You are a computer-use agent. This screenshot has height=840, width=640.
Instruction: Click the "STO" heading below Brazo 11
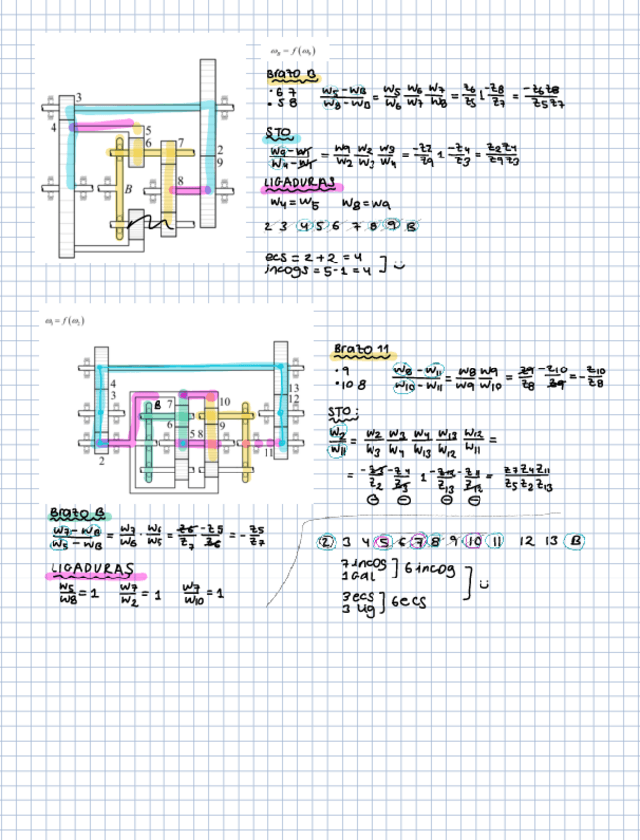pyautogui.click(x=344, y=410)
